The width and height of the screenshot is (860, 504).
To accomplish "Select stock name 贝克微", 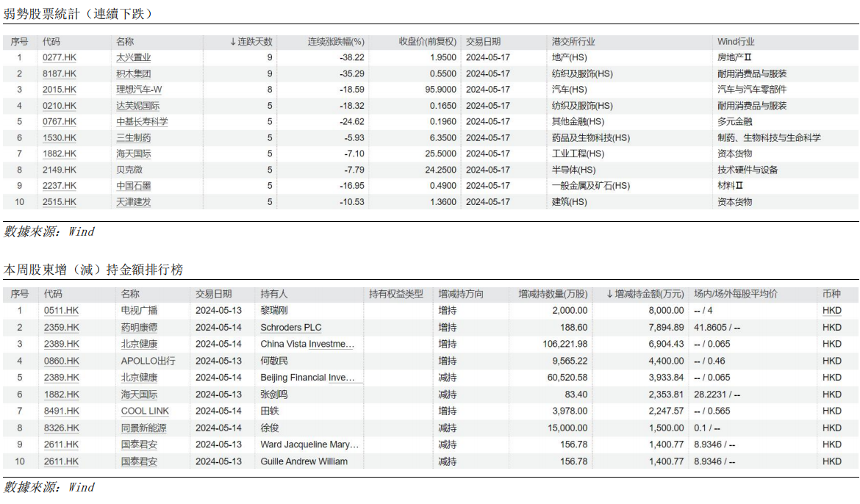I will [x=129, y=170].
